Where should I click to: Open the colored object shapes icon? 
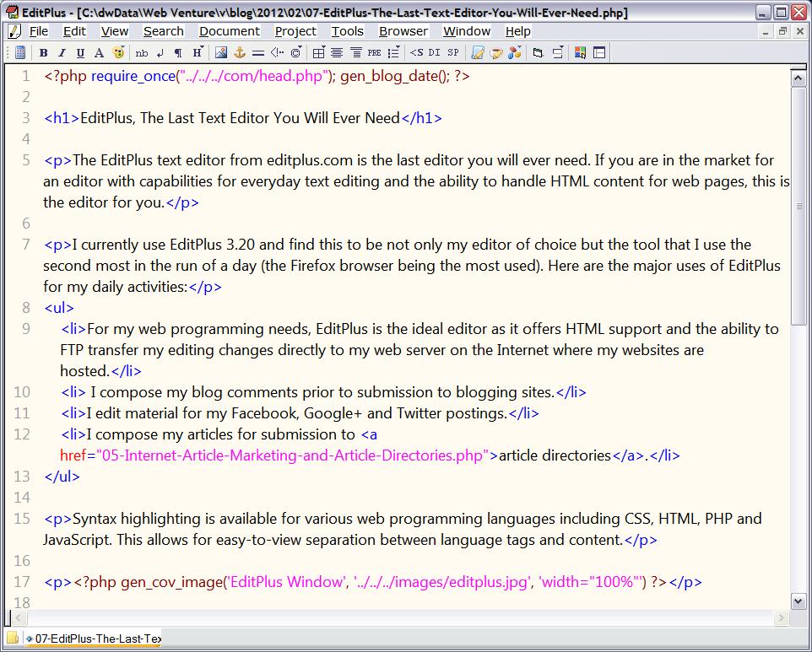(515, 53)
